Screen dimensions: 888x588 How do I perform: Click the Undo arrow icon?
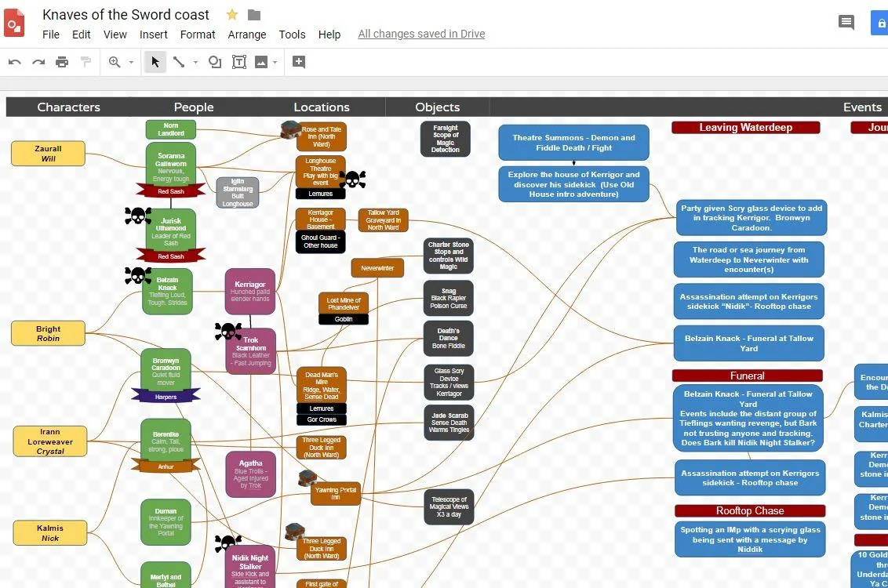[x=15, y=62]
